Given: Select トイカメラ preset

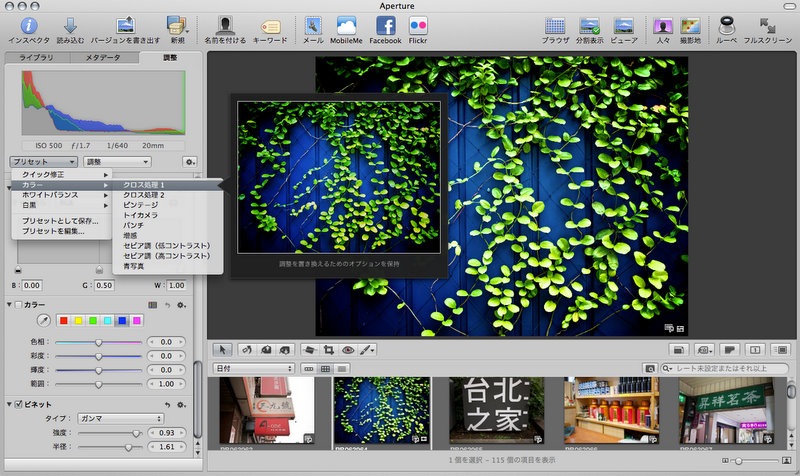Looking at the screenshot, I should 168,215.
